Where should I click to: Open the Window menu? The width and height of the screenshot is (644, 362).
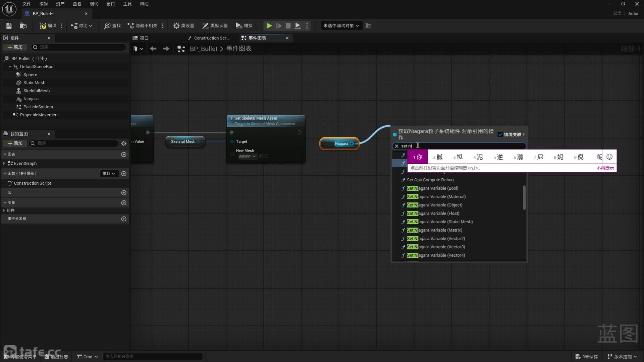pyautogui.click(x=110, y=4)
